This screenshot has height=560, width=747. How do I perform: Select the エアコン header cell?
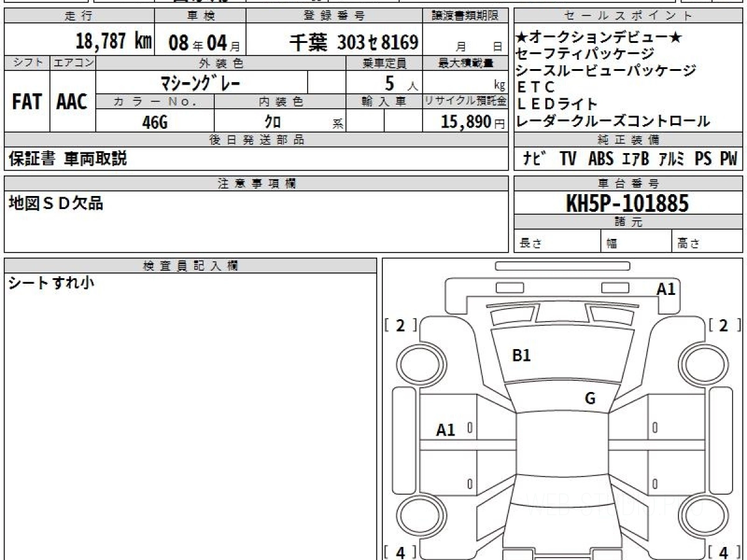[72, 63]
